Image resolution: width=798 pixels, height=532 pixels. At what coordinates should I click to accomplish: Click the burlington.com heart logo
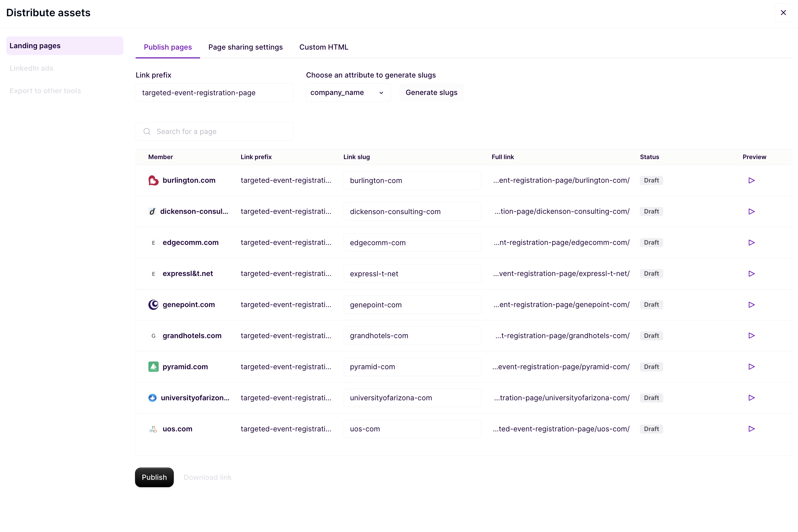(153, 180)
